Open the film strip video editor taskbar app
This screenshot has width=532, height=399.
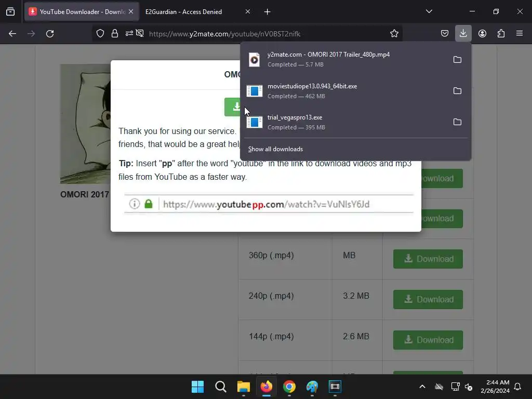(335, 387)
